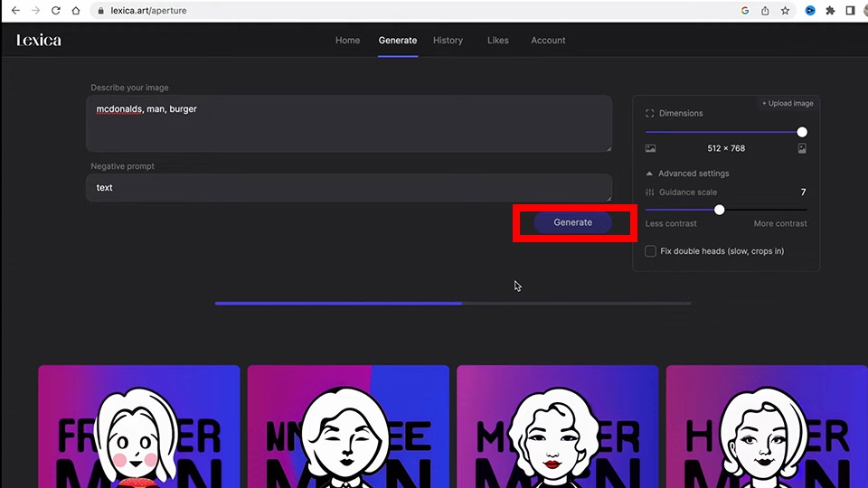
Task: Click the guidance scale value 7
Action: pyautogui.click(x=803, y=192)
